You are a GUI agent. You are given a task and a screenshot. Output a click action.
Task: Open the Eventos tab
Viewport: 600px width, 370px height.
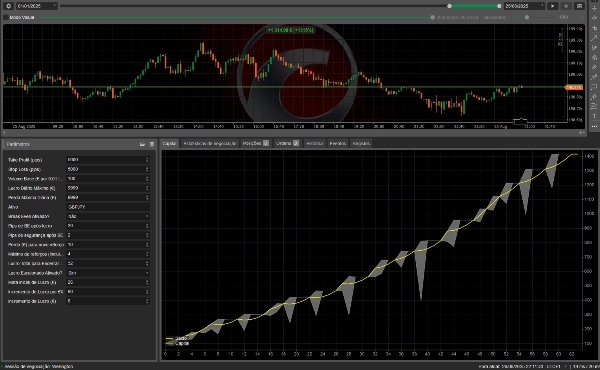click(338, 143)
